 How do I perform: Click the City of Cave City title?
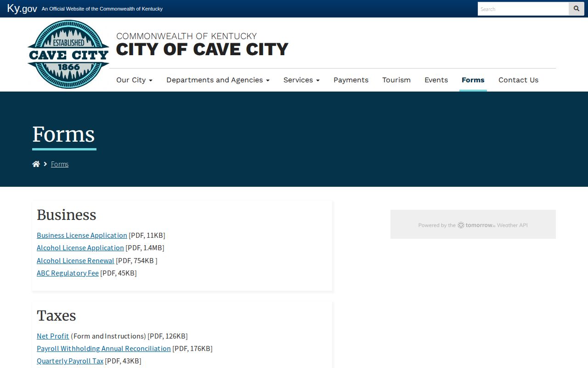point(202,49)
